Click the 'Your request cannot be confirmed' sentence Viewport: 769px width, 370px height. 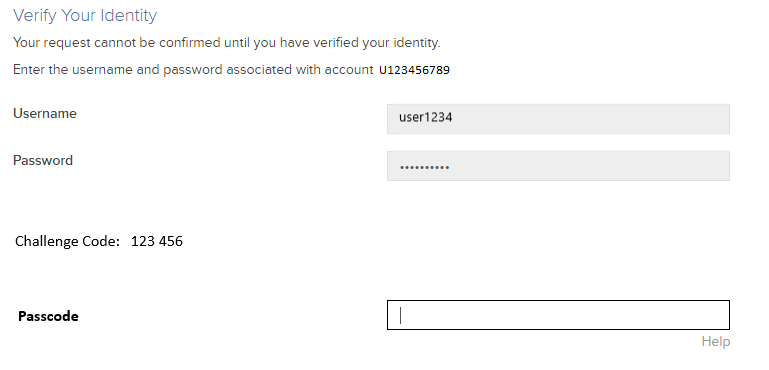227,43
